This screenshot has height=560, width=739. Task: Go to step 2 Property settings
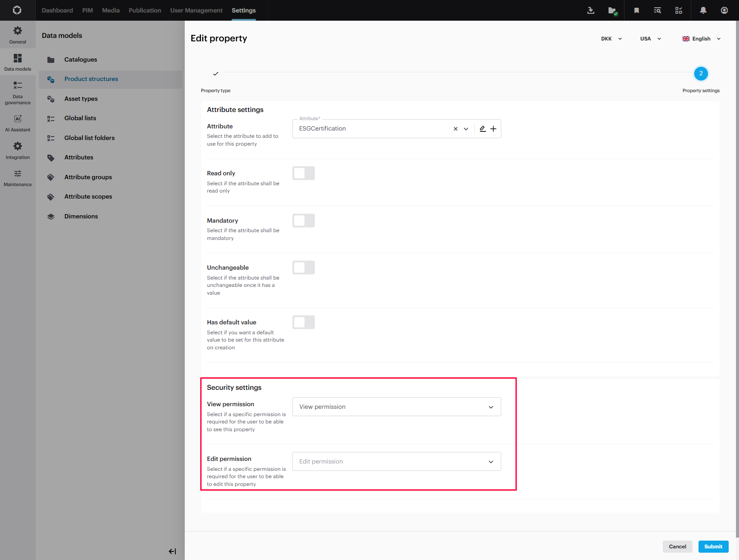tap(701, 74)
